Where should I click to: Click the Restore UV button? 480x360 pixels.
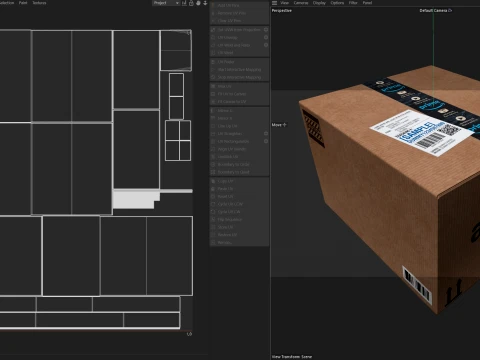239,235
